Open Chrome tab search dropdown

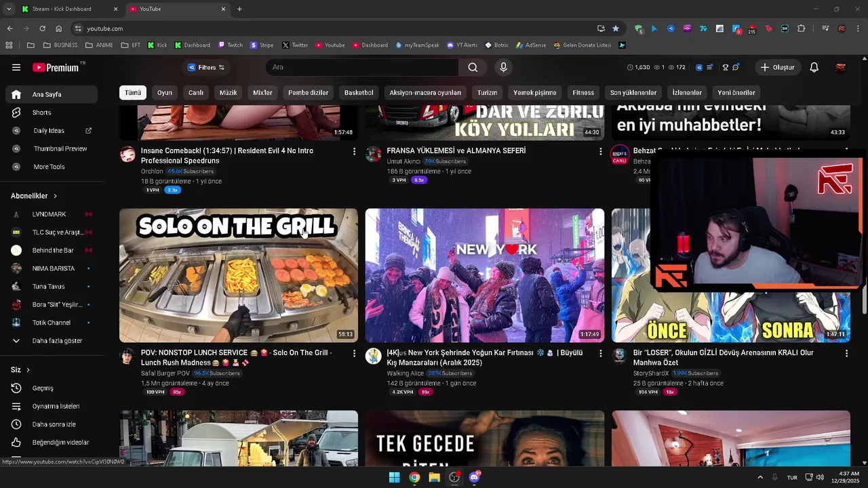pos(9,9)
